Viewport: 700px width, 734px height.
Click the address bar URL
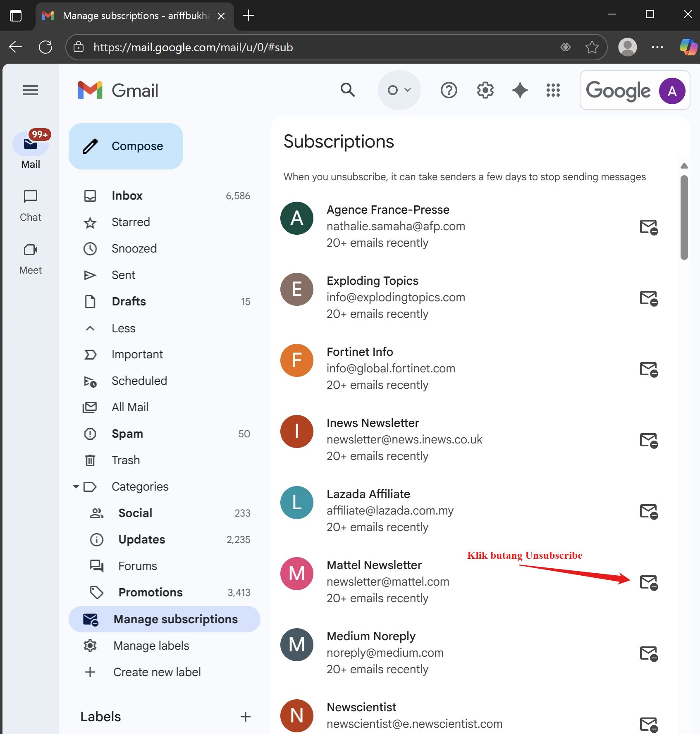pos(193,47)
